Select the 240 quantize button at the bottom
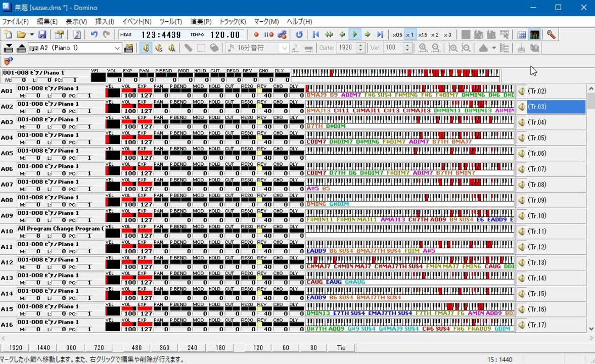Screen dimensions: 595x364 click(x=193, y=348)
